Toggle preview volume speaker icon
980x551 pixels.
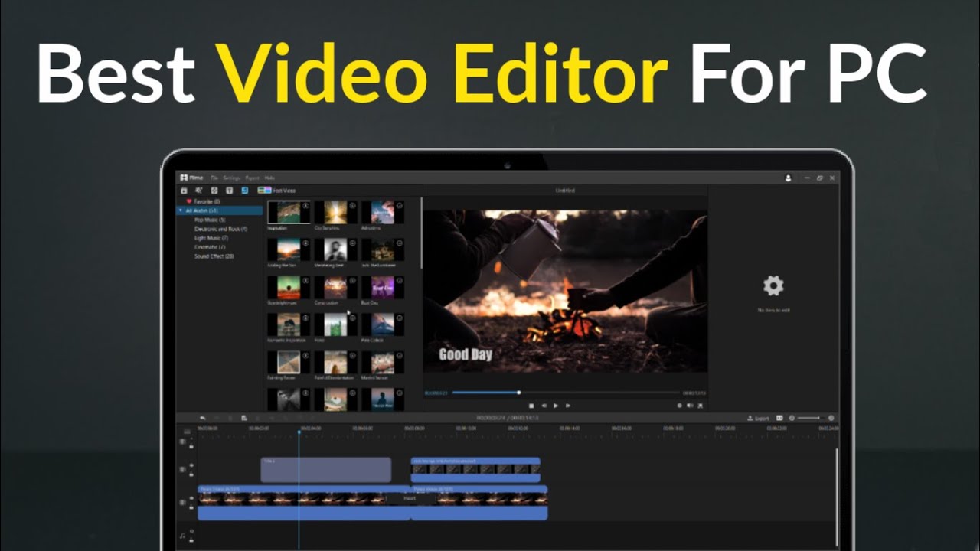pyautogui.click(x=690, y=406)
